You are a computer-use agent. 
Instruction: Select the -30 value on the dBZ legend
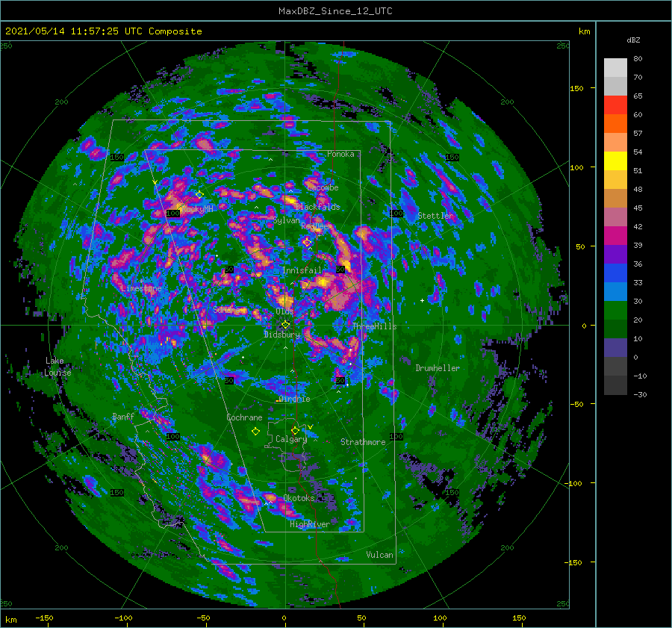(640, 394)
